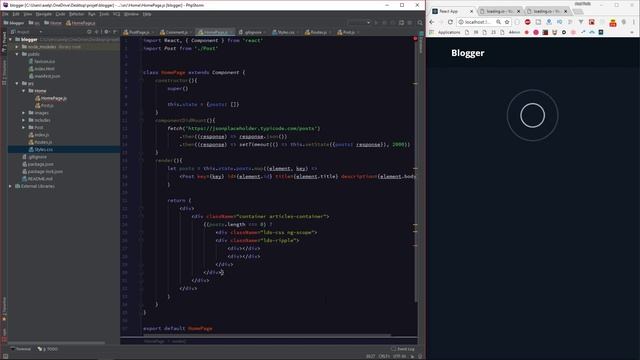The width and height of the screenshot is (640, 360).
Task: Click Chrome's back arrow button
Action: (432, 22)
